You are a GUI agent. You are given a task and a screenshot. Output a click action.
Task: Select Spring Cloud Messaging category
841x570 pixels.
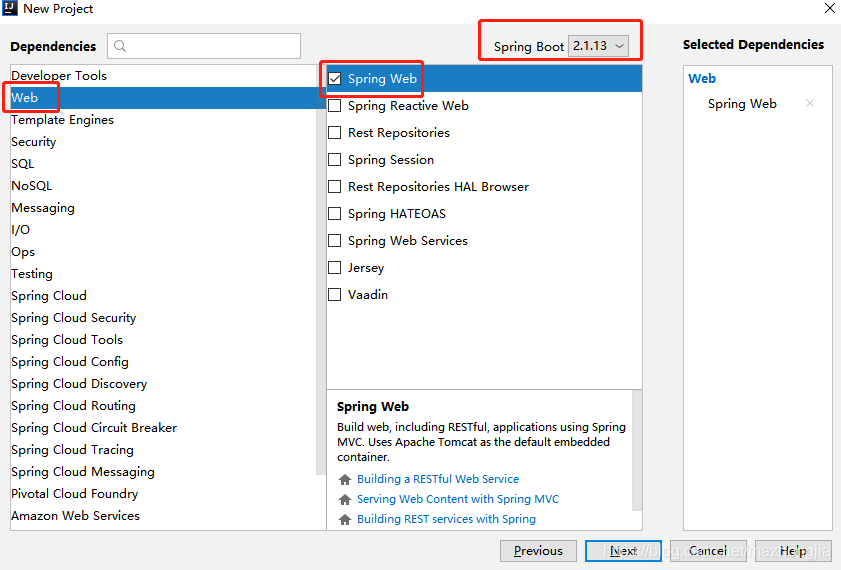click(x=164, y=471)
